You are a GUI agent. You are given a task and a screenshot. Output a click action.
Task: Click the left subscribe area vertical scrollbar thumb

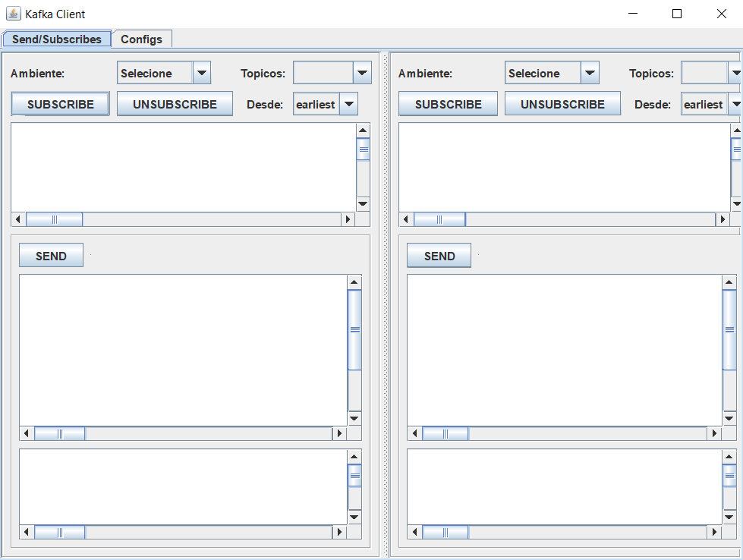coord(363,149)
